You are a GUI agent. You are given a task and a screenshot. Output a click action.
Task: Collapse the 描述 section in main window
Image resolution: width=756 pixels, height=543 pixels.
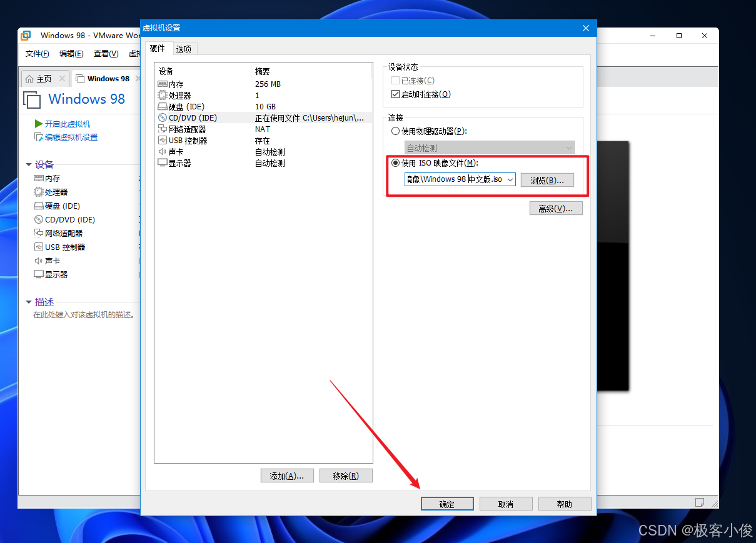[x=29, y=302]
